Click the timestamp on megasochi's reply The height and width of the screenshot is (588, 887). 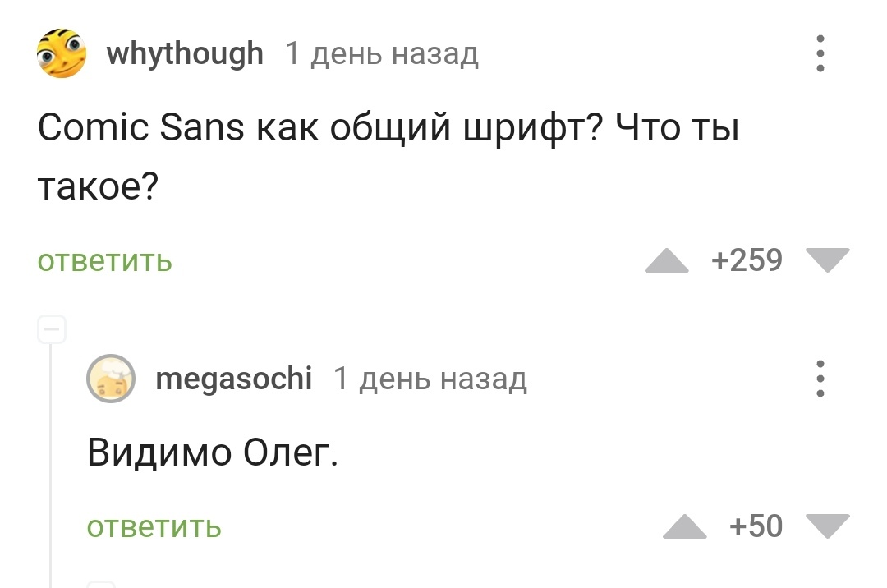tap(430, 379)
